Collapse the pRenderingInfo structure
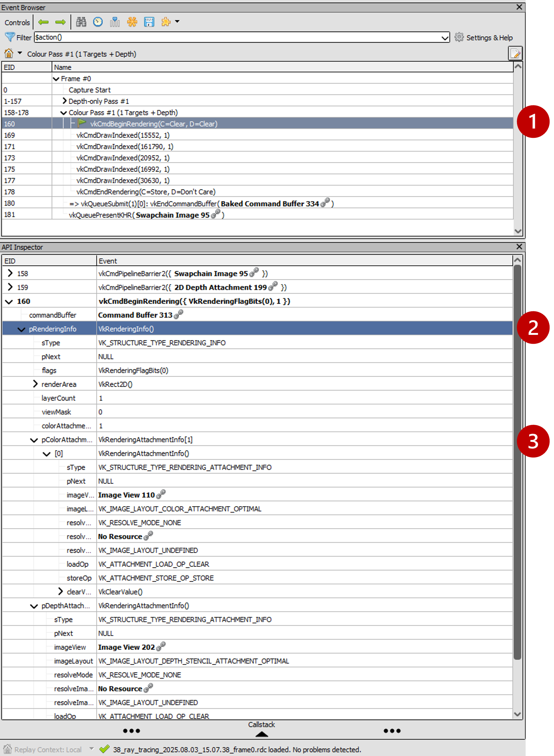Screen dimensions: 554x756 click(x=21, y=329)
